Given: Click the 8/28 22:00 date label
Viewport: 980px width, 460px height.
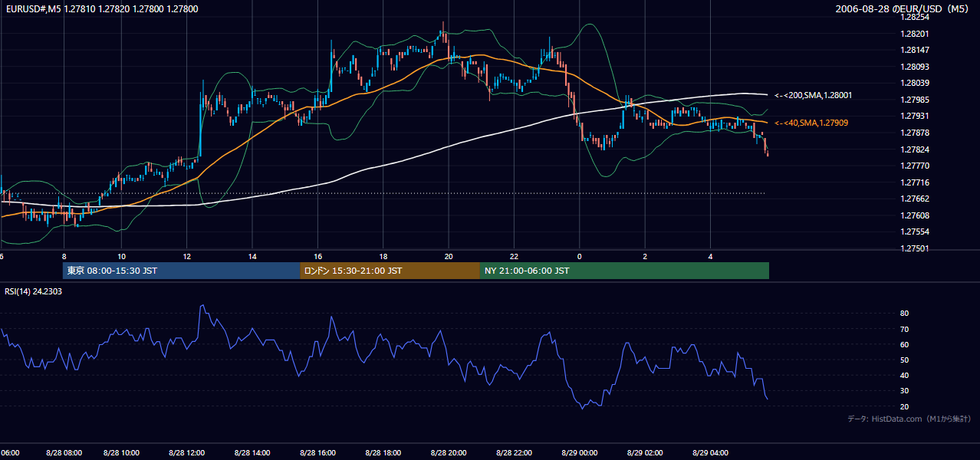Looking at the screenshot, I should pyautogui.click(x=515, y=453).
